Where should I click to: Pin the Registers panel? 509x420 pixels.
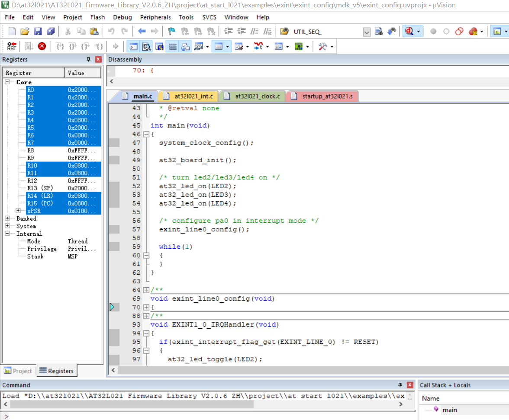coord(88,59)
